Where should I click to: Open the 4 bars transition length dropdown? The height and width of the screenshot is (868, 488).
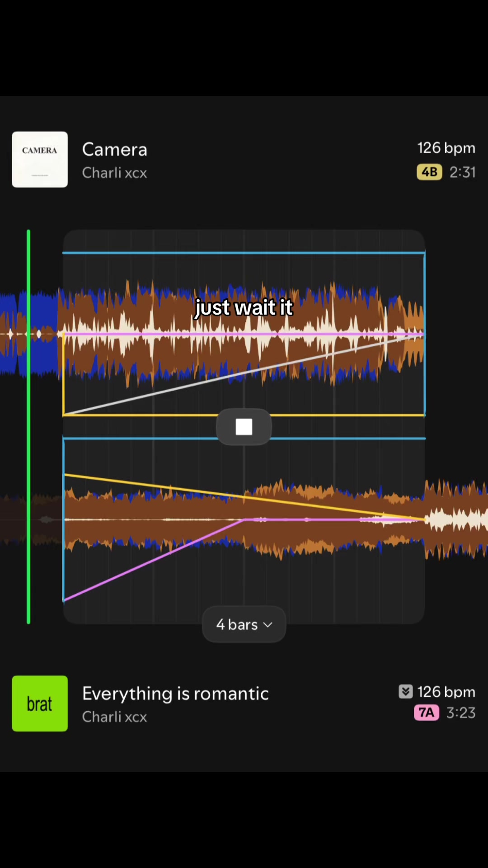pos(244,624)
